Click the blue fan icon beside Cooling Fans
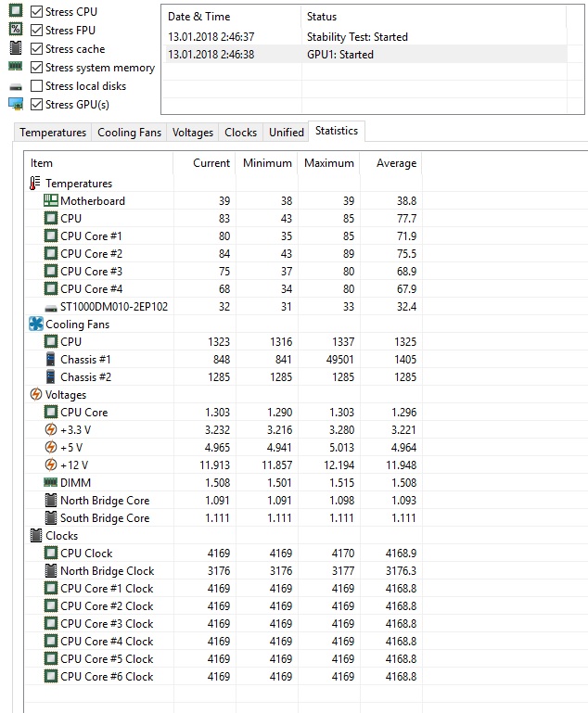This screenshot has width=588, height=713. 36,325
